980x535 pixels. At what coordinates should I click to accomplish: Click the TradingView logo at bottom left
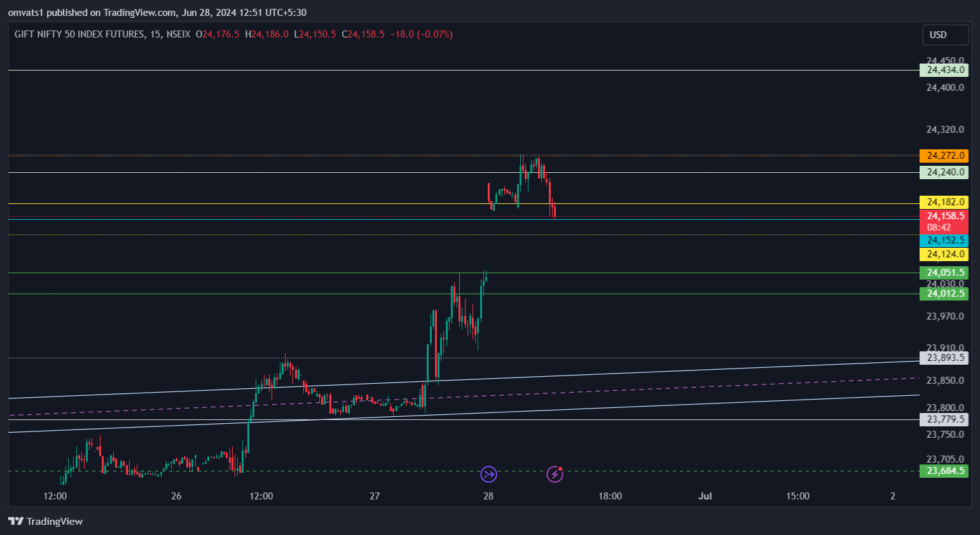pyautogui.click(x=45, y=521)
